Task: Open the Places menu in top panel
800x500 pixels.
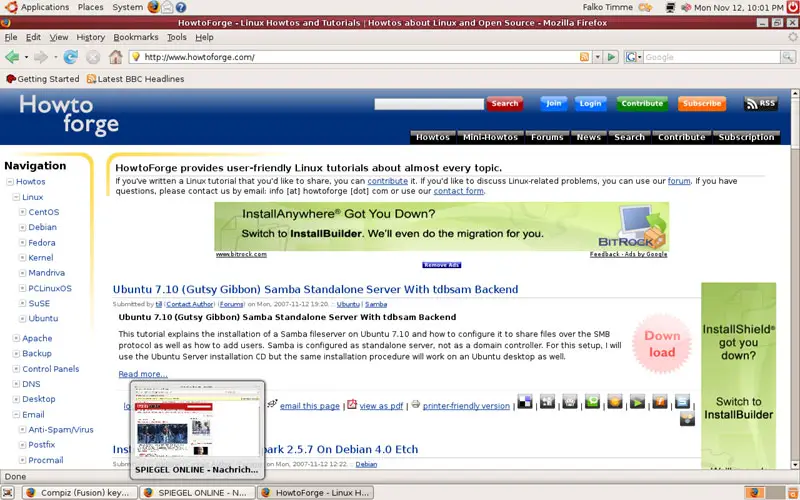Action: [90, 7]
